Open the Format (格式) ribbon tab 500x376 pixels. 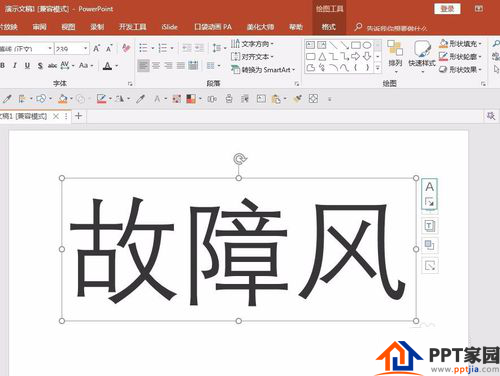pyautogui.click(x=329, y=27)
